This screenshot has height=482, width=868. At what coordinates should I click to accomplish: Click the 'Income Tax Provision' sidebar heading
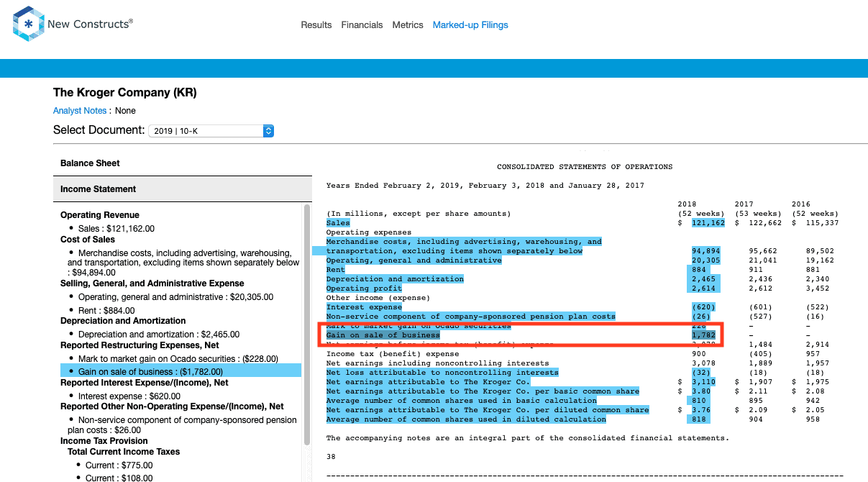coord(104,441)
